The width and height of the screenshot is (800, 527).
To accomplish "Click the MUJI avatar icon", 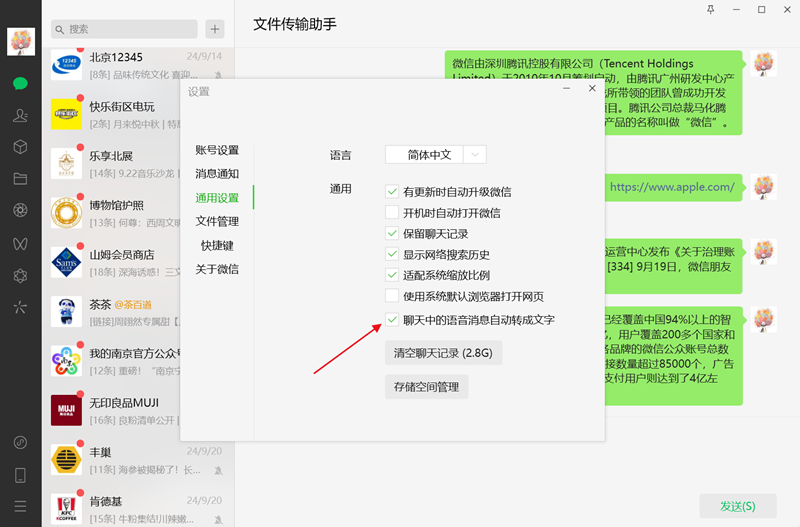I will tap(66, 410).
